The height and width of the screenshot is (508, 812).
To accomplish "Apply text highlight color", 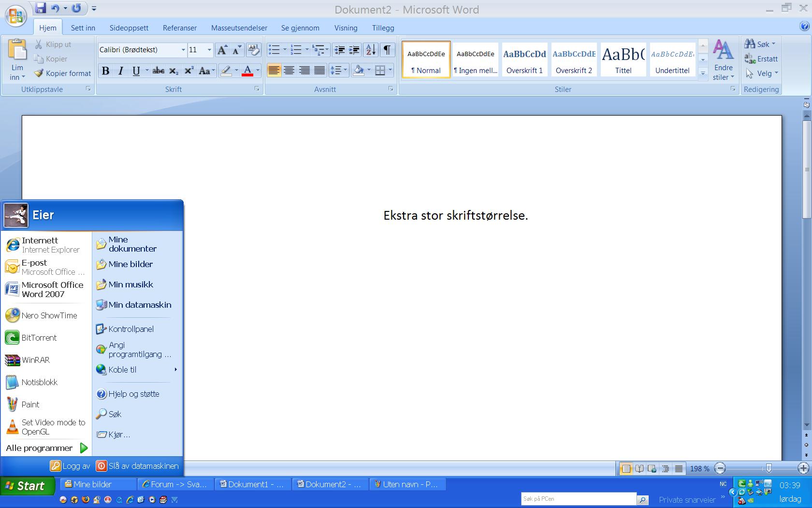I will click(226, 71).
